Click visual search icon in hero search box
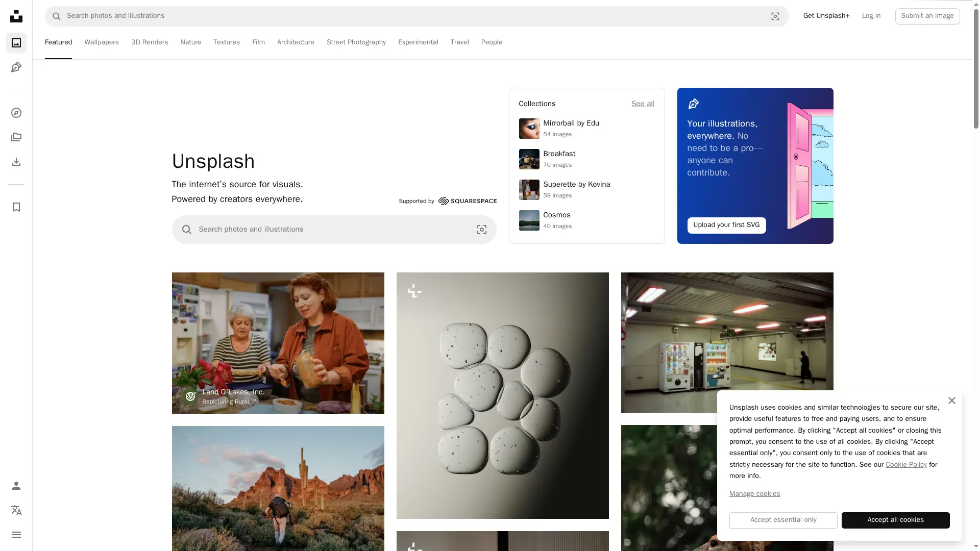Screen dimensions: 980x551 (481, 230)
